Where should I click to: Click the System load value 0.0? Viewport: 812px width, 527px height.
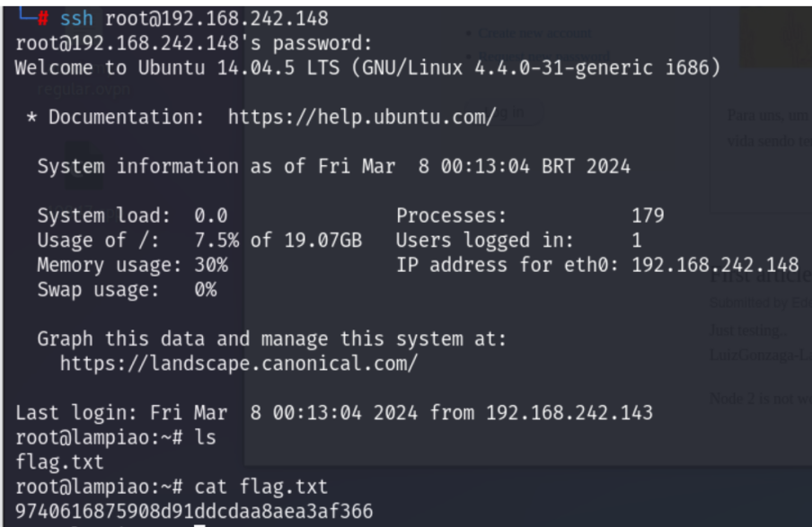[210, 215]
